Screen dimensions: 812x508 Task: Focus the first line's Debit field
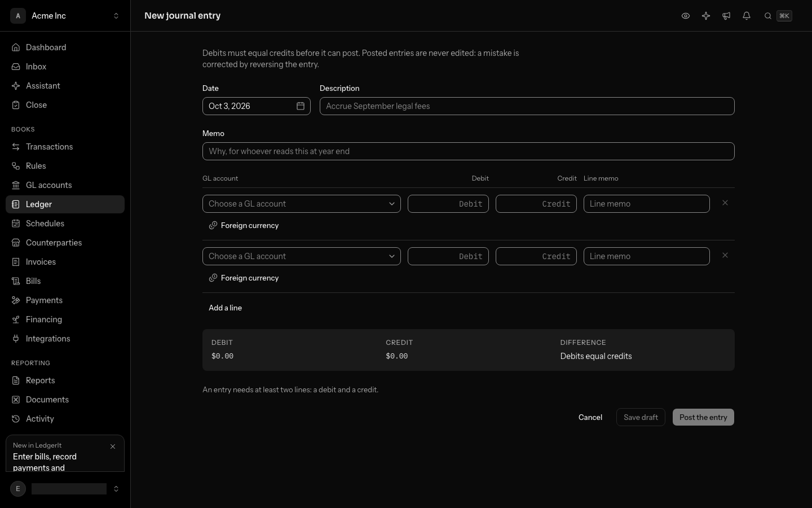coord(448,204)
